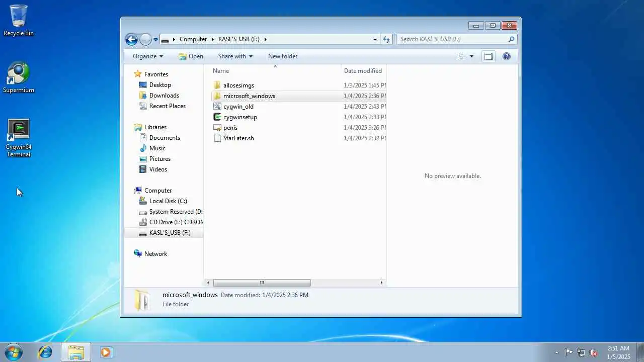Click the Refresh button beside the address bar
The height and width of the screenshot is (362, 644).
386,39
